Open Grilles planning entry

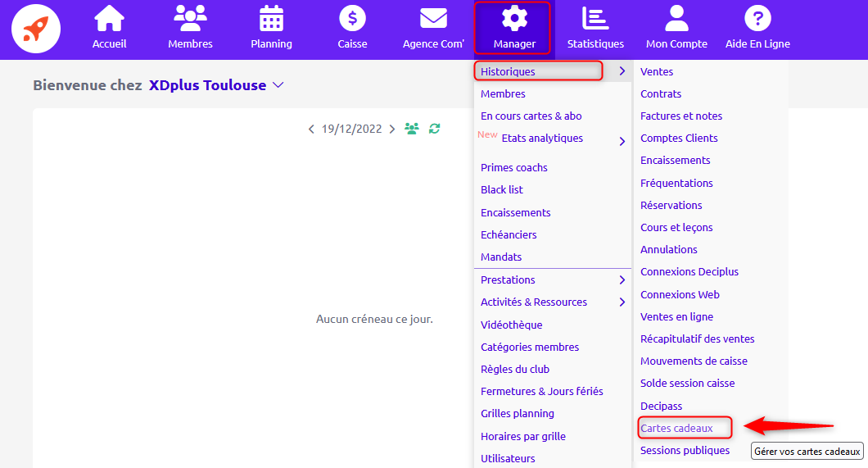coord(517,414)
